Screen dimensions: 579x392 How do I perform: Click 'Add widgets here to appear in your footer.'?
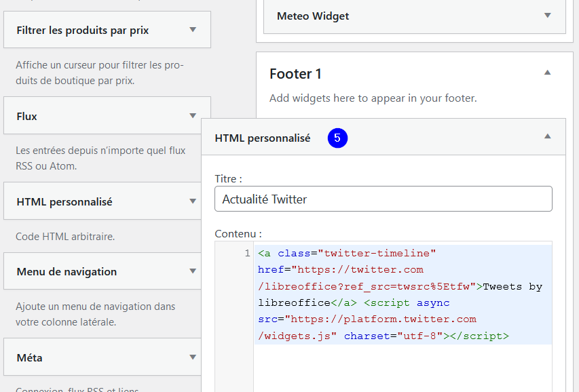point(373,98)
